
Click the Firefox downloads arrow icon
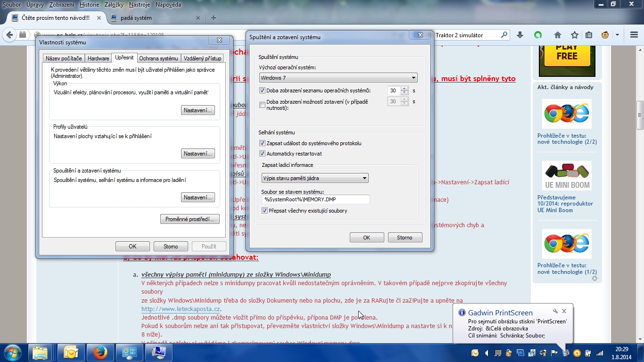[x=520, y=35]
